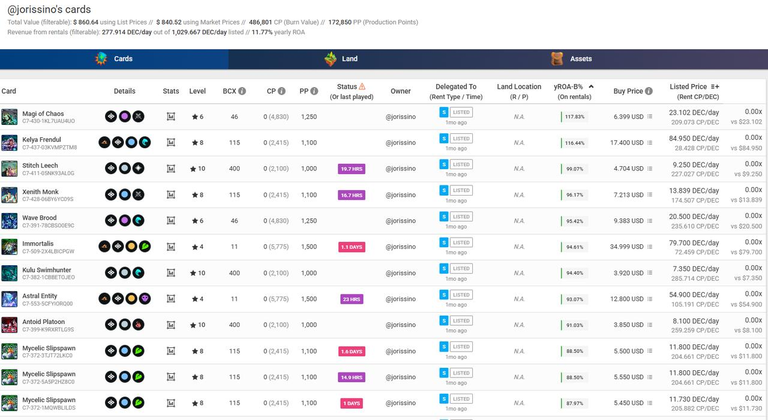Click Kelya Frendul card name
Screen dimensions: 768x420
click(42, 140)
